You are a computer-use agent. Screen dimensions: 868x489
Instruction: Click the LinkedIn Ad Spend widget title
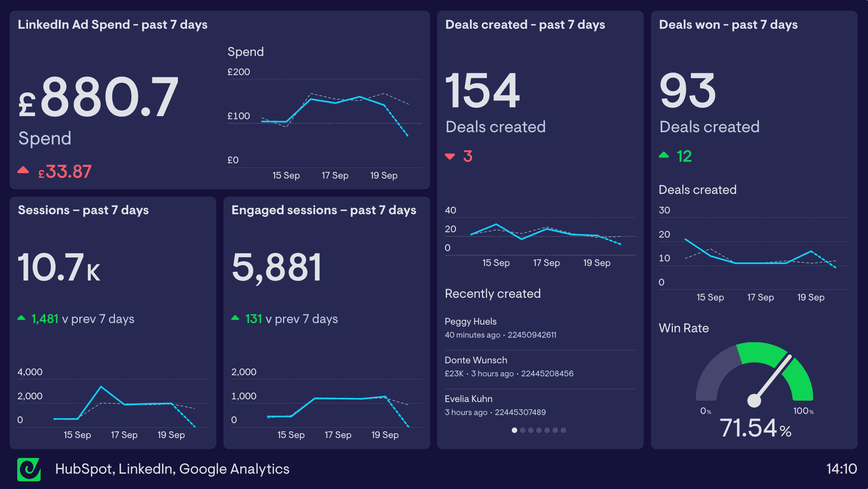(112, 25)
